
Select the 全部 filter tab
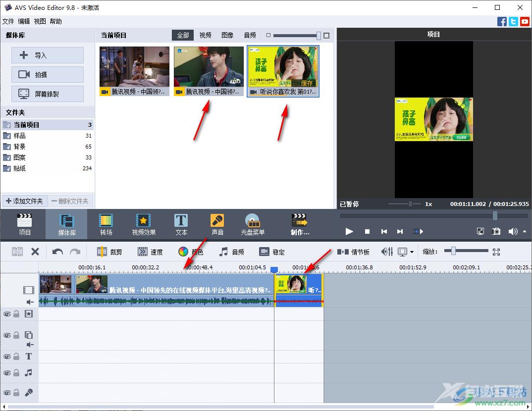(x=183, y=35)
